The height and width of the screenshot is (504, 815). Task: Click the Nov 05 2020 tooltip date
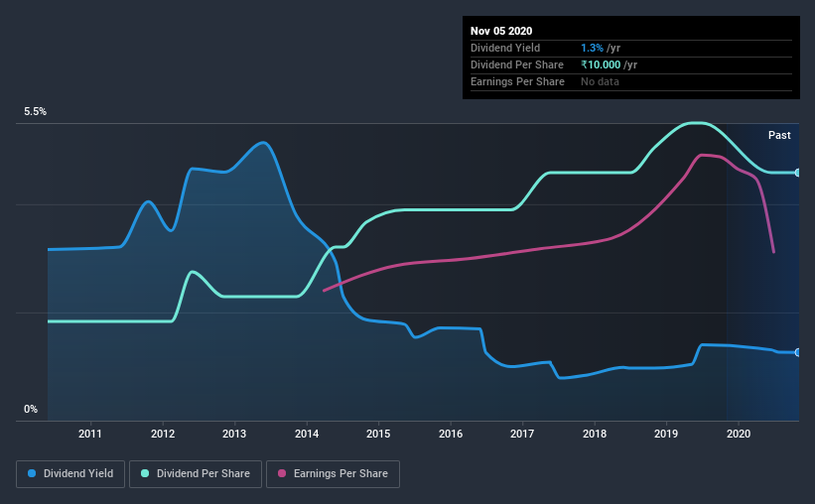pos(501,31)
